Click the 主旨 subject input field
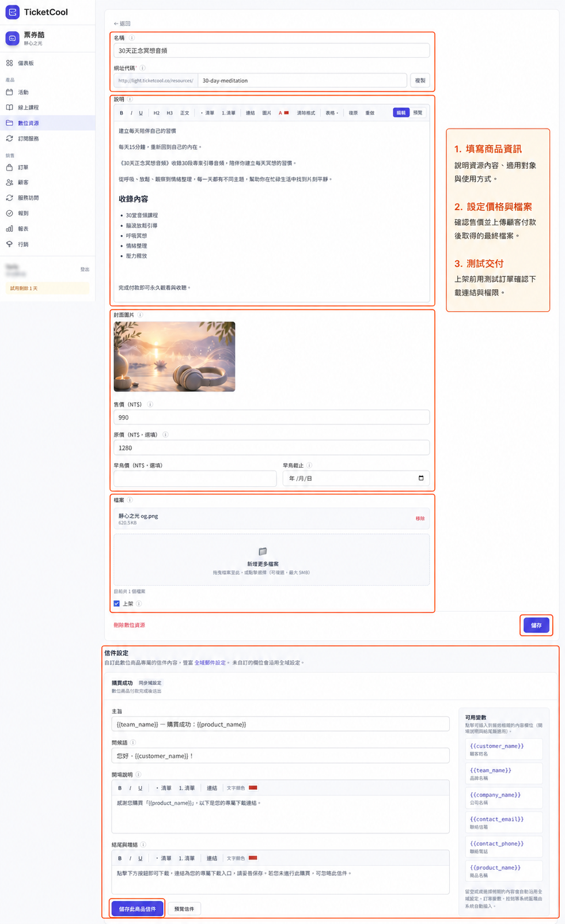 pyautogui.click(x=280, y=724)
